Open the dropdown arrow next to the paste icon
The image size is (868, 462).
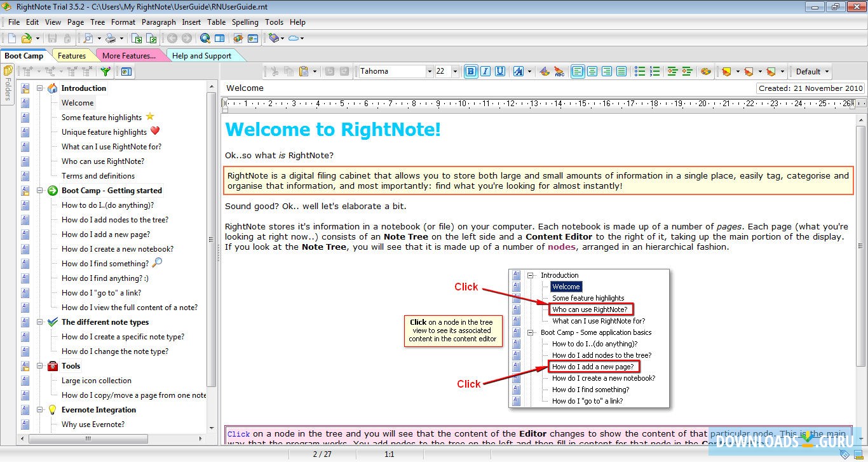click(x=315, y=71)
